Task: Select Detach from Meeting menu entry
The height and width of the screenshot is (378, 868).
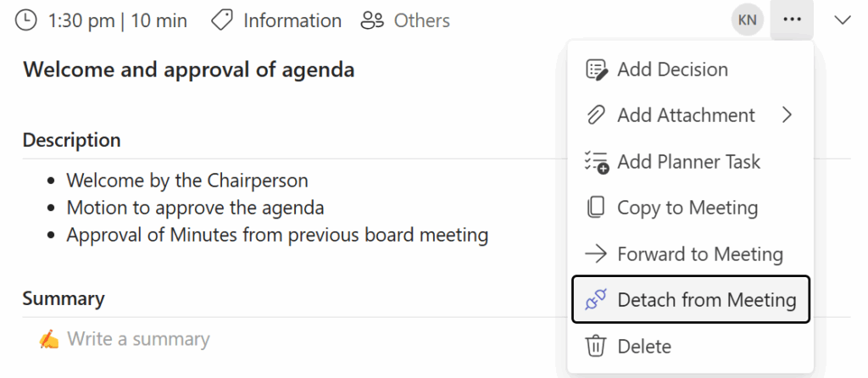Action: [x=706, y=299]
